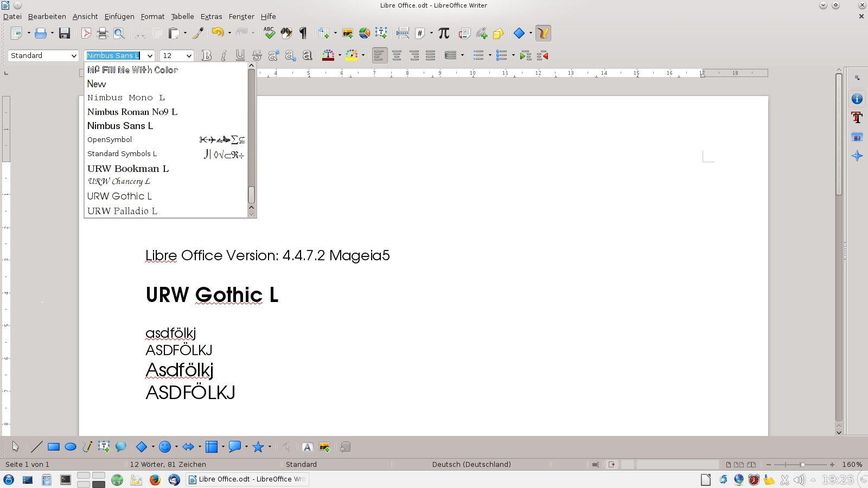Viewport: 868px width, 488px height.
Task: Click the font name input field
Action: [x=114, y=55]
